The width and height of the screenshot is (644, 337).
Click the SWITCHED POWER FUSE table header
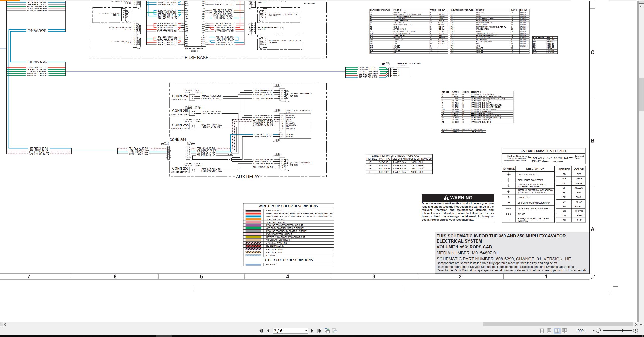380,10
